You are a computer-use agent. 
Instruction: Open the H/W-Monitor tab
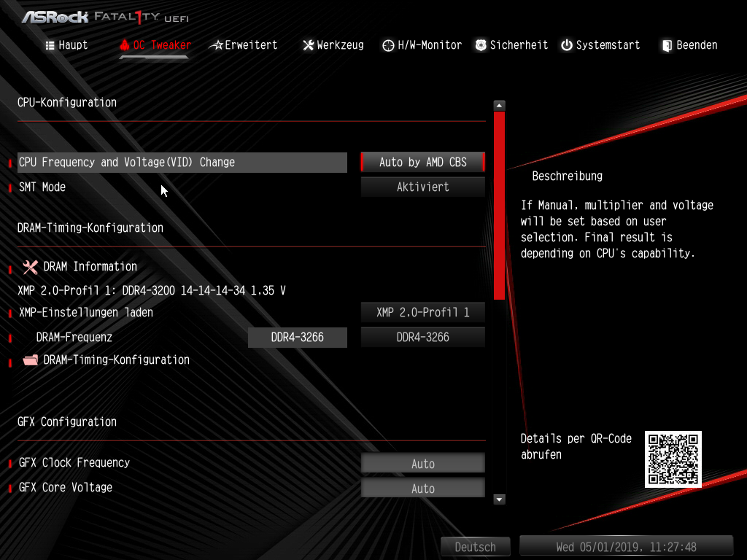coord(422,45)
